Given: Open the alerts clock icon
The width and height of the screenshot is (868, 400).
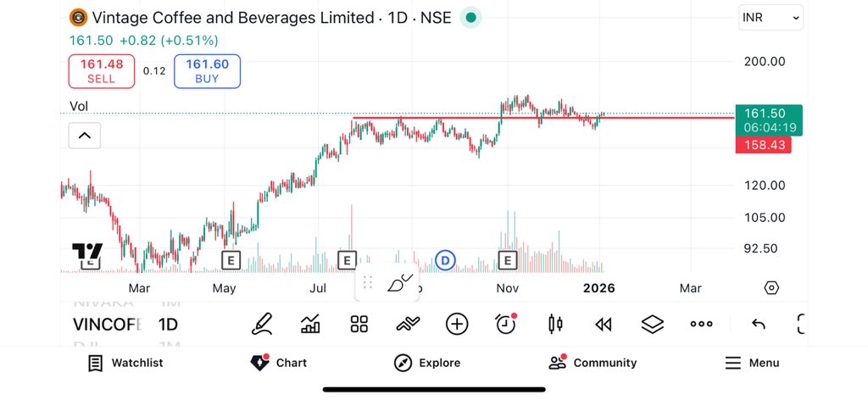Looking at the screenshot, I should (505, 325).
